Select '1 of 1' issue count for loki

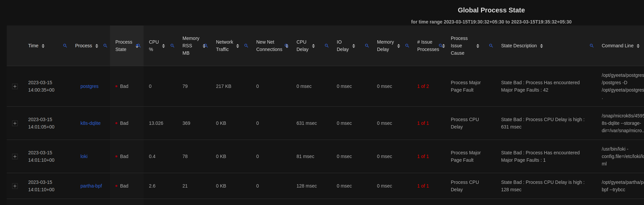[423, 156]
